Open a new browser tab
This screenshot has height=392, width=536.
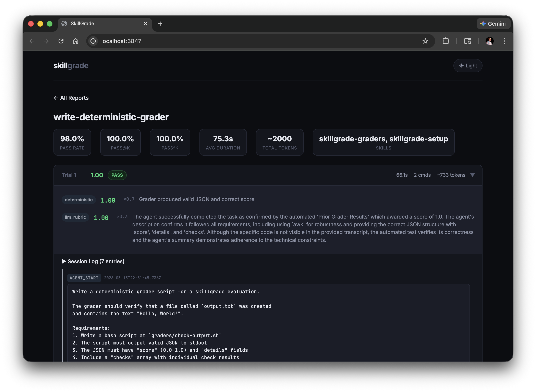160,24
